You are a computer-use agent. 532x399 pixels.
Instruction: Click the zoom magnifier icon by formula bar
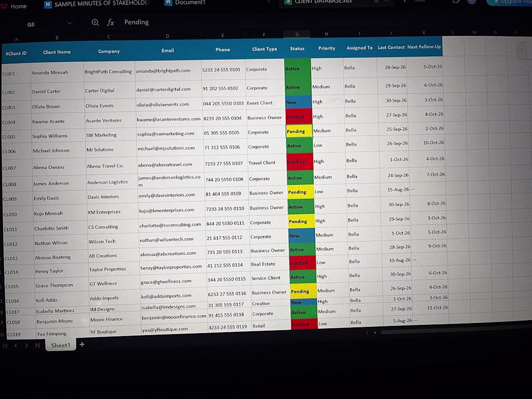[95, 23]
